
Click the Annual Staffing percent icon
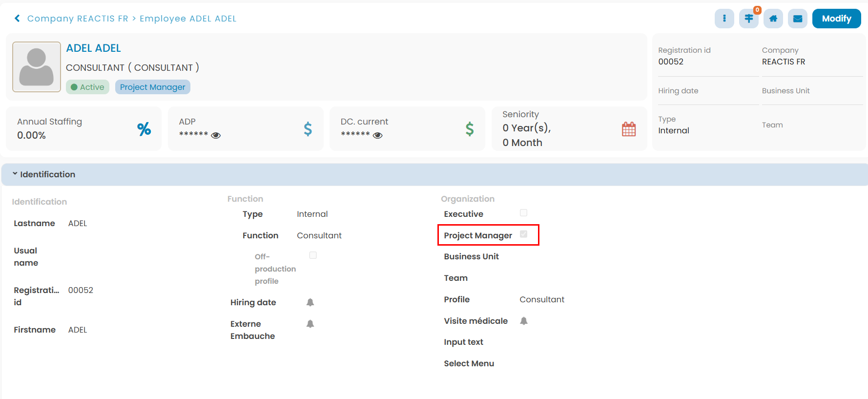point(144,129)
